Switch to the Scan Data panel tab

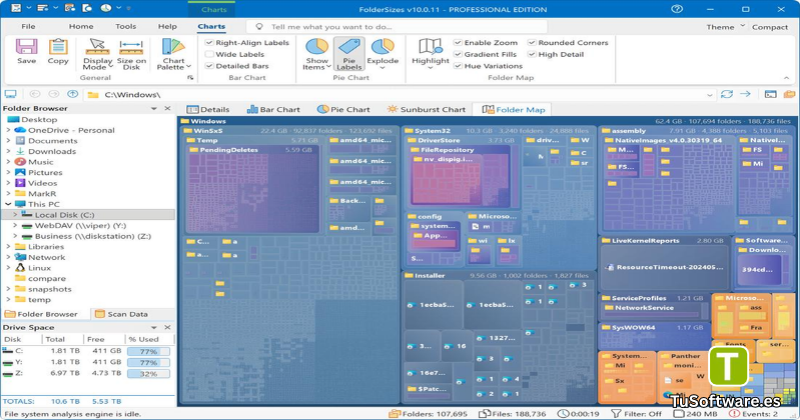[x=121, y=314]
